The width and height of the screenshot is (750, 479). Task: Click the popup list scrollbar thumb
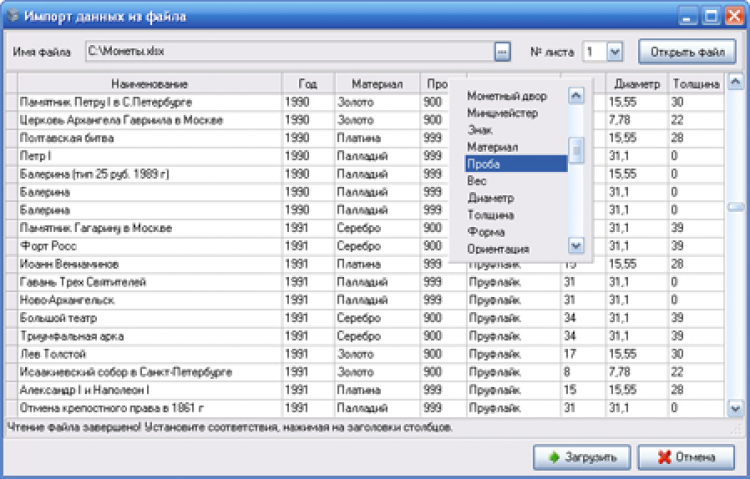[x=576, y=150]
